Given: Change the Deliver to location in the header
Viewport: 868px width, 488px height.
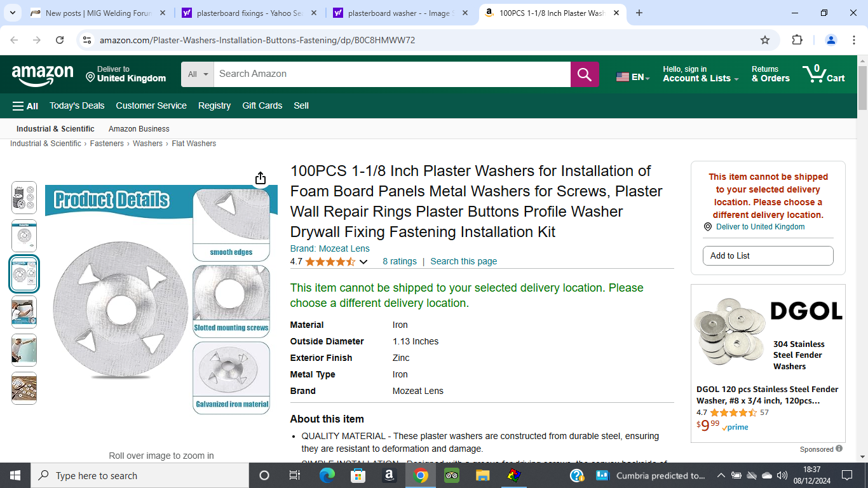Looking at the screenshot, I should click(126, 74).
